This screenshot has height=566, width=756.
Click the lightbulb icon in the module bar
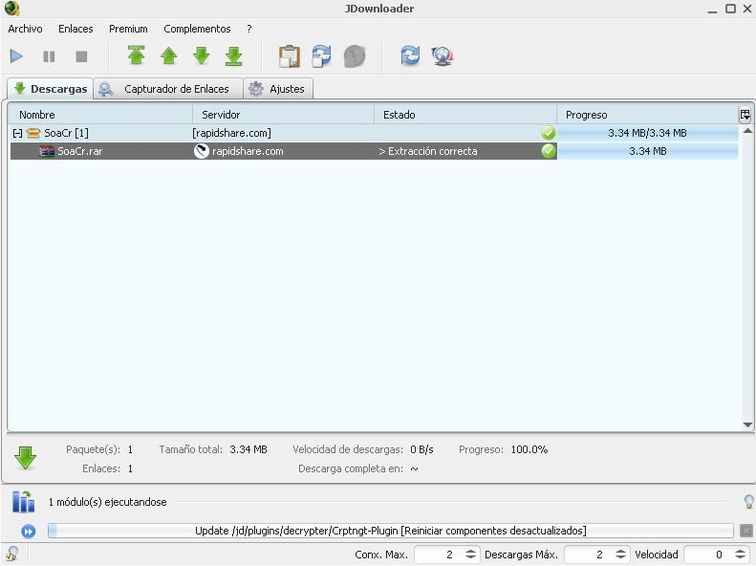tap(747, 501)
